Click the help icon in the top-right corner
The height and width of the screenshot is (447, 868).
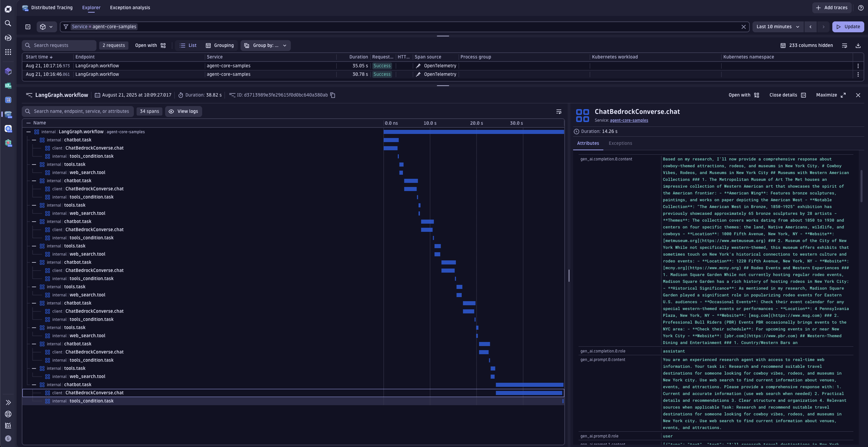(x=861, y=7)
